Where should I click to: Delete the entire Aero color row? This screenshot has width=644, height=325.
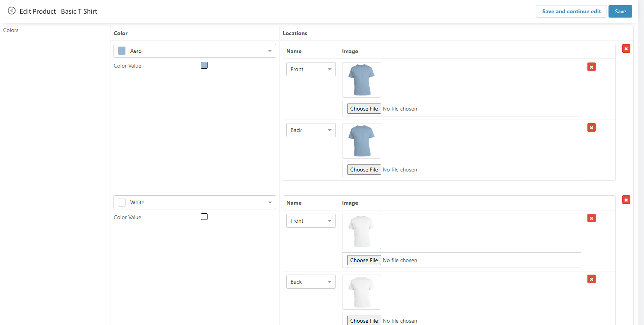[x=626, y=48]
